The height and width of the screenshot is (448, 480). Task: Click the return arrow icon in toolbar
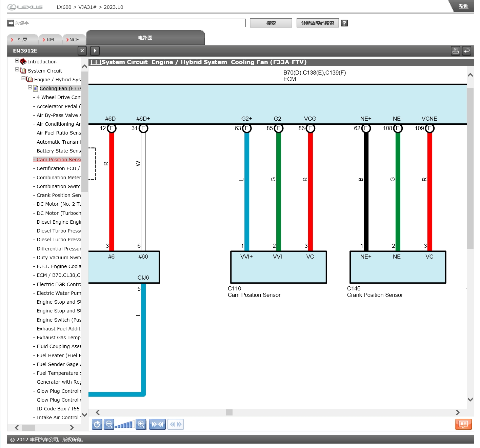click(467, 51)
